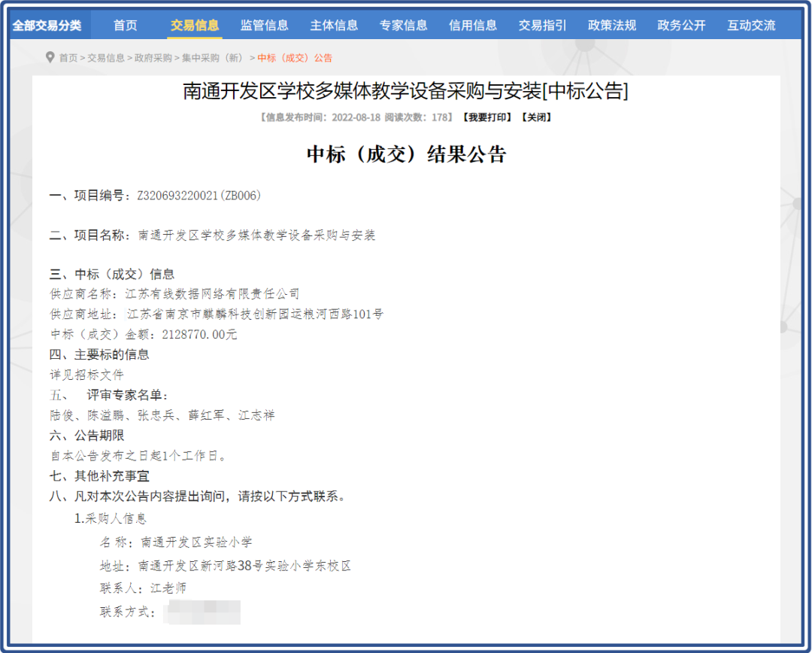Open the 交易指引 navigation item
The height and width of the screenshot is (653, 812).
click(x=543, y=26)
